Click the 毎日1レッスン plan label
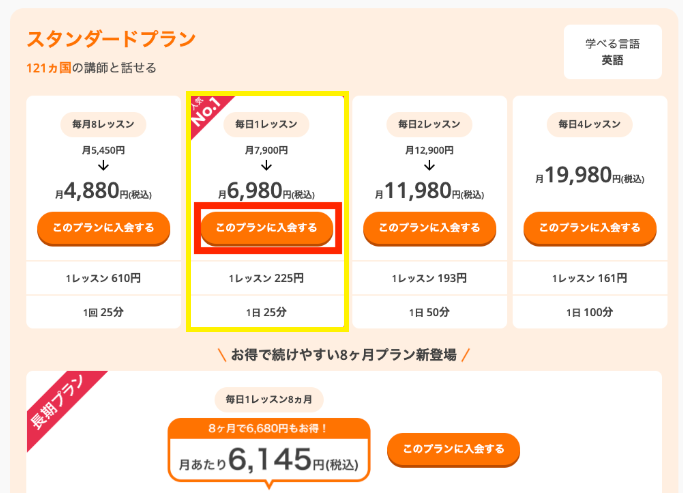 (x=266, y=124)
